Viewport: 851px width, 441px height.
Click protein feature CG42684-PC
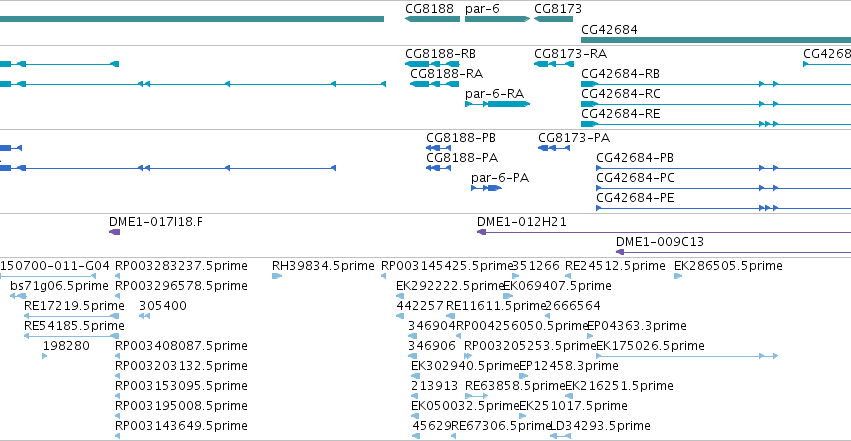pos(723,188)
